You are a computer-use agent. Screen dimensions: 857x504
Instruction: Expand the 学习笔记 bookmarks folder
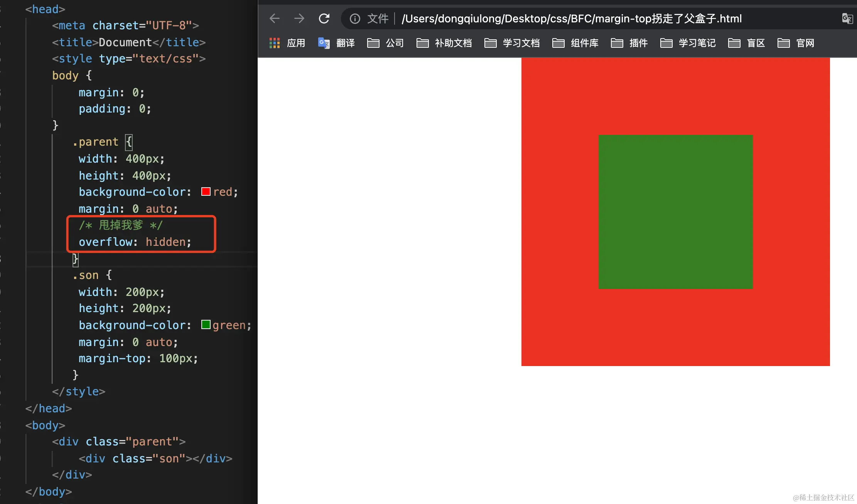(x=687, y=43)
